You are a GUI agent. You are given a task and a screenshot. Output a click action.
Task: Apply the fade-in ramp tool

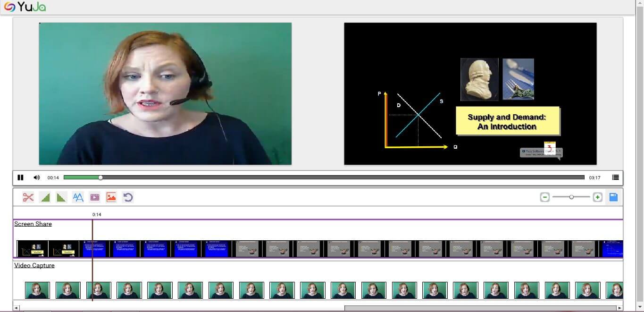(45, 197)
